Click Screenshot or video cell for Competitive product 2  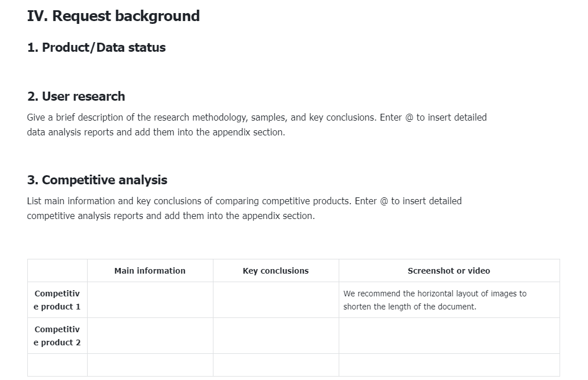[x=449, y=336]
